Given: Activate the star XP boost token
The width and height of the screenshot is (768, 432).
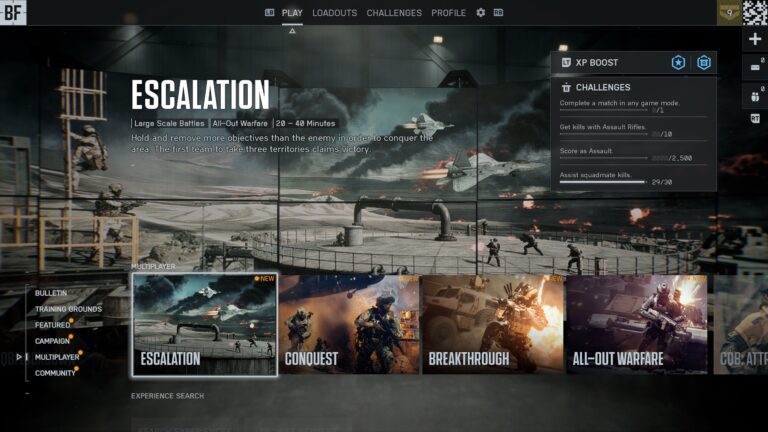Looking at the screenshot, I should [678, 63].
